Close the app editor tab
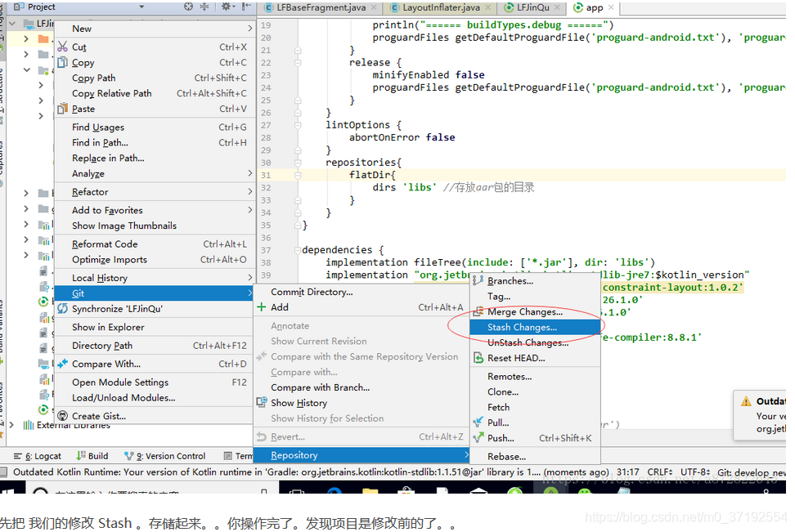Viewport: 795px width, 532px height. tap(611, 7)
